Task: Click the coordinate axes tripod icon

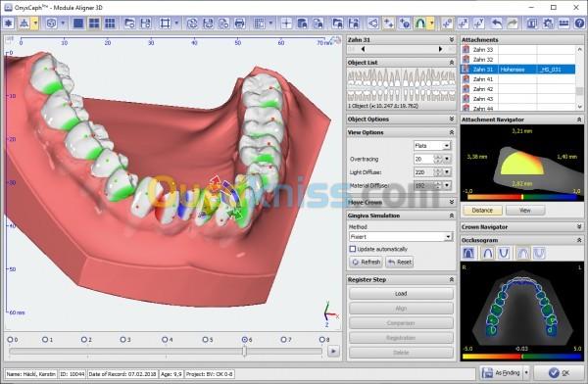Action: click(24, 24)
